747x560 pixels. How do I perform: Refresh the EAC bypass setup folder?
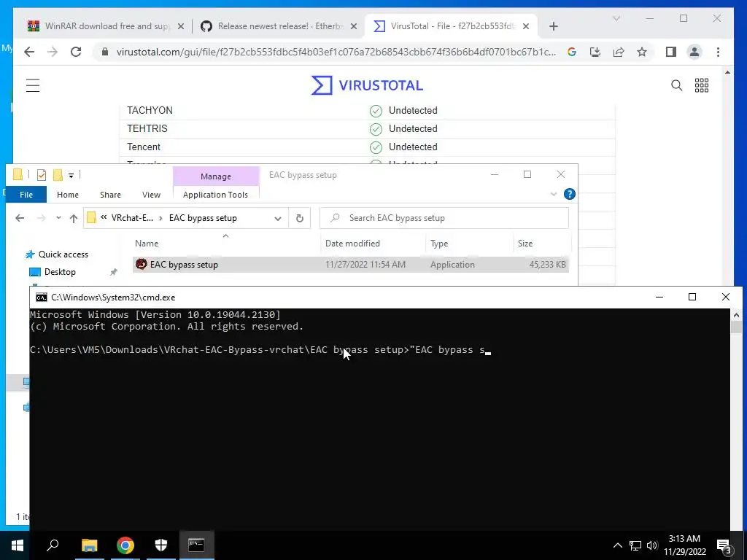[x=300, y=218]
